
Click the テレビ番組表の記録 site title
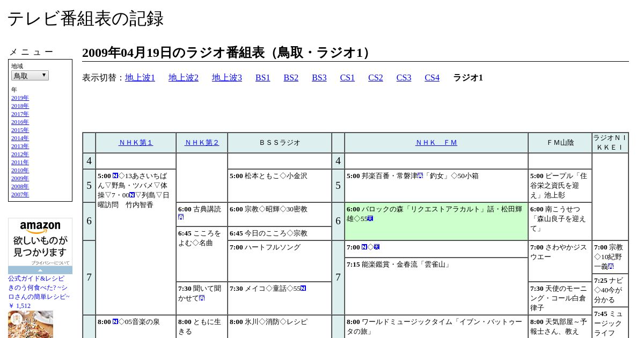click(x=85, y=19)
